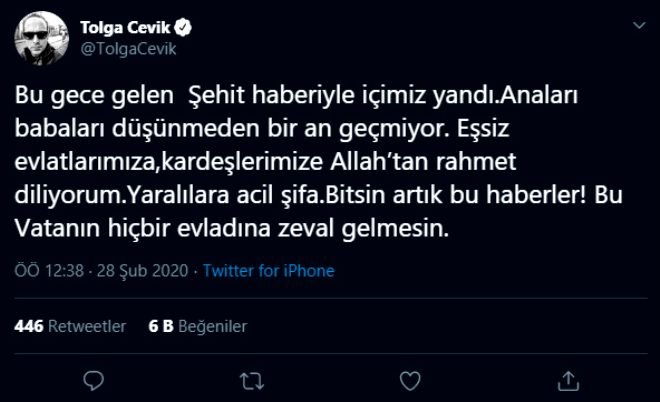Follow the Twitter for iPhone source link

click(269, 271)
